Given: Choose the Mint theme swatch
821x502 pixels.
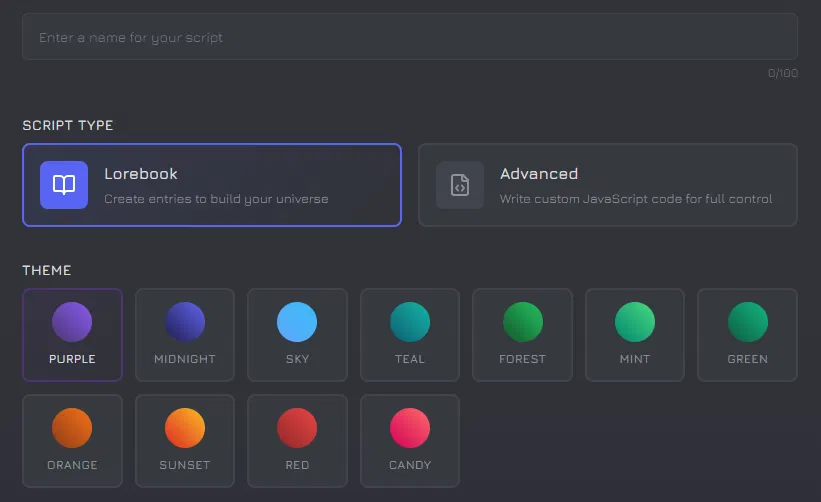Looking at the screenshot, I should pos(635,334).
